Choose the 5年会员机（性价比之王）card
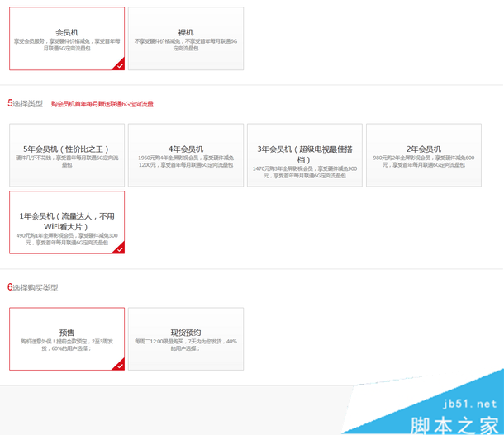Image resolution: width=504 pixels, height=435 pixels. (x=67, y=155)
